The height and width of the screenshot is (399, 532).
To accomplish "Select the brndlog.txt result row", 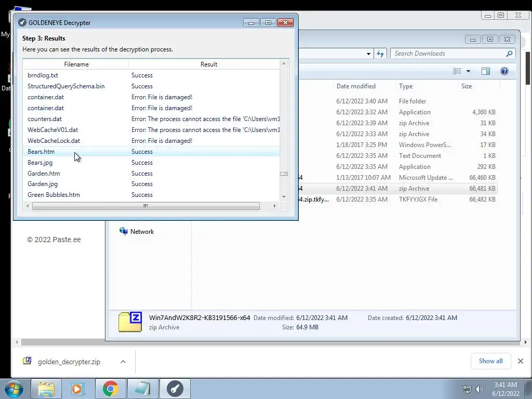I will (152, 75).
